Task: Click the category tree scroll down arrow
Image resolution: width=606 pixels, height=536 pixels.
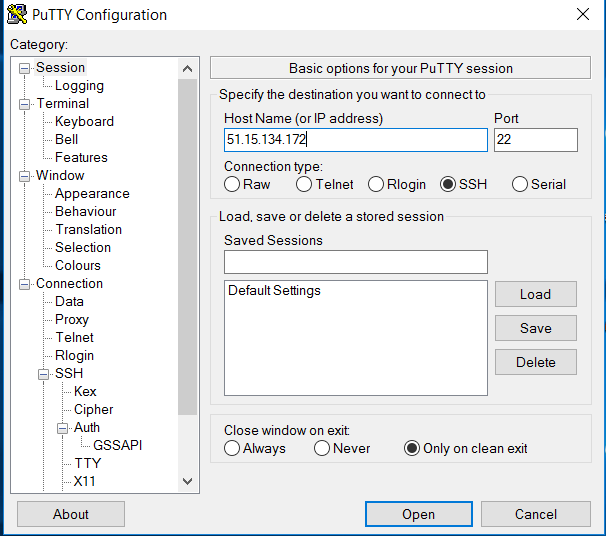Action: pyautogui.click(x=187, y=482)
